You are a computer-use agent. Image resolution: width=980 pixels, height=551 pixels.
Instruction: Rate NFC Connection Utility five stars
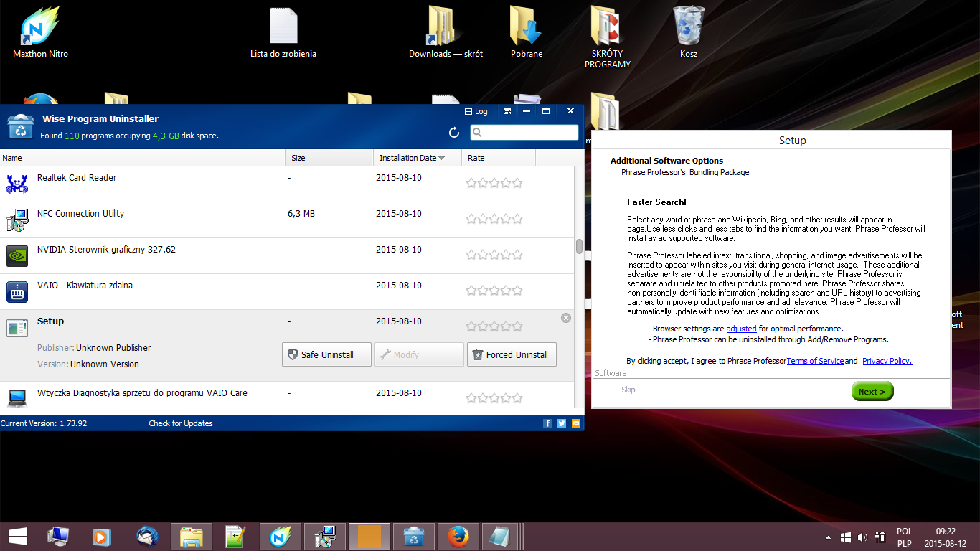(x=517, y=219)
